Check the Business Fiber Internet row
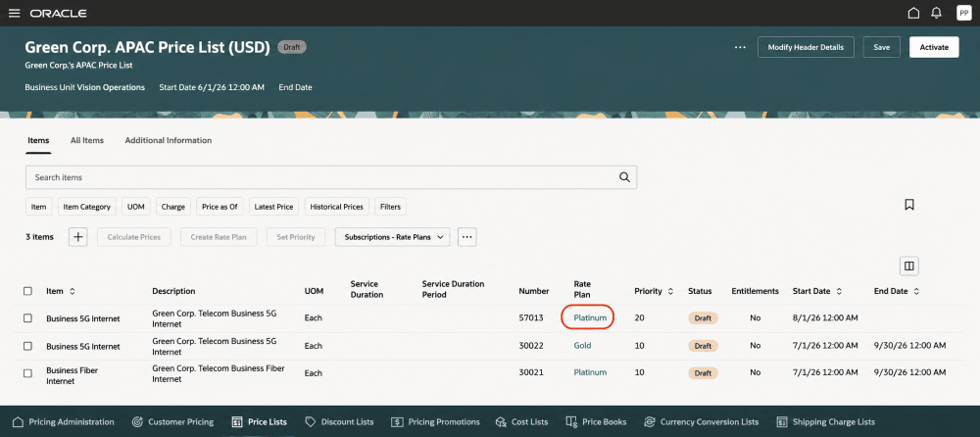This screenshot has height=437, width=980. coord(27,373)
